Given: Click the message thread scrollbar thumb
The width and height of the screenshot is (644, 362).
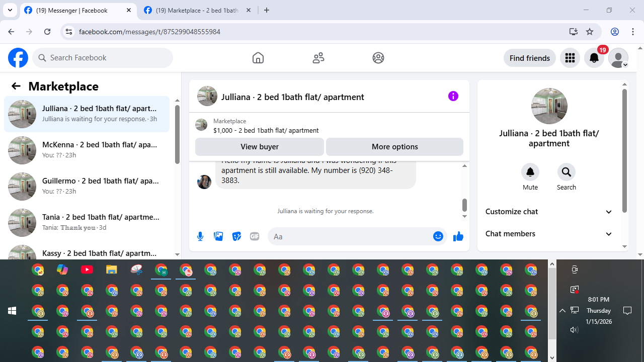Looking at the screenshot, I should pyautogui.click(x=464, y=205).
